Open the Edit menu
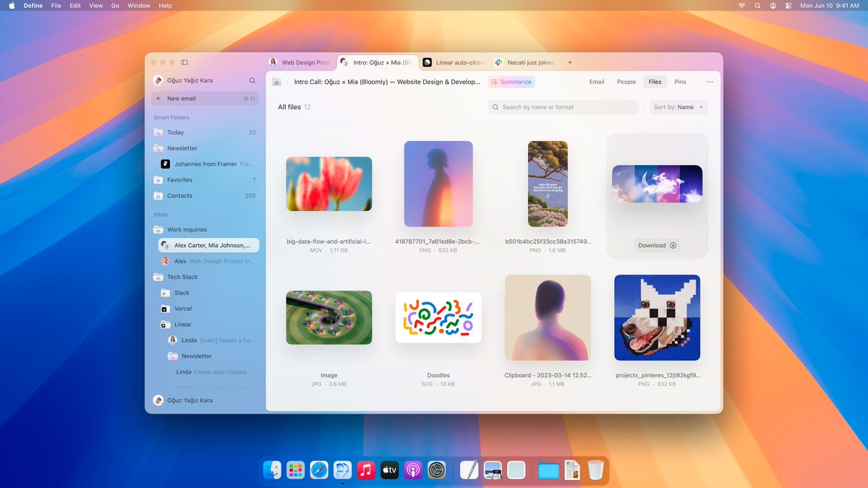 click(x=75, y=6)
